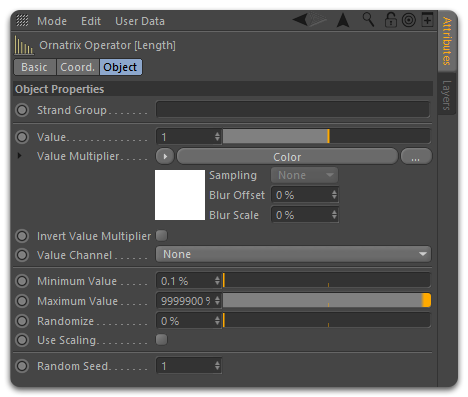
Task: Open the Edit menu
Action: pos(91,21)
